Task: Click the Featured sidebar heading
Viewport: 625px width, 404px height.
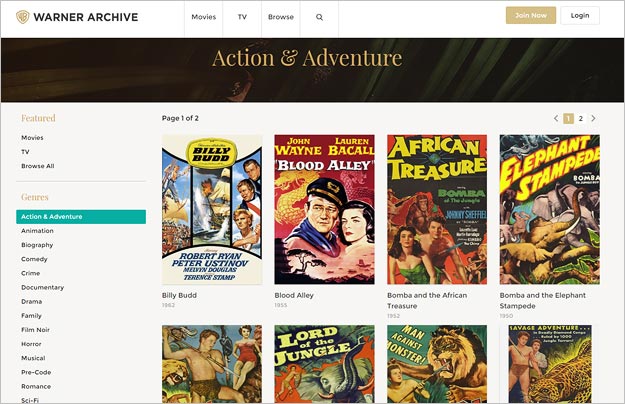Action: tap(38, 118)
